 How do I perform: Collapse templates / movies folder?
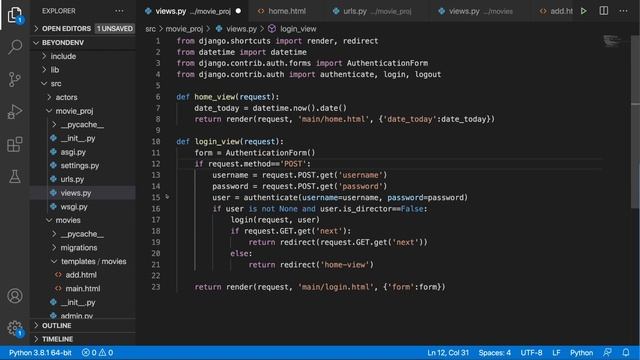pos(93,261)
